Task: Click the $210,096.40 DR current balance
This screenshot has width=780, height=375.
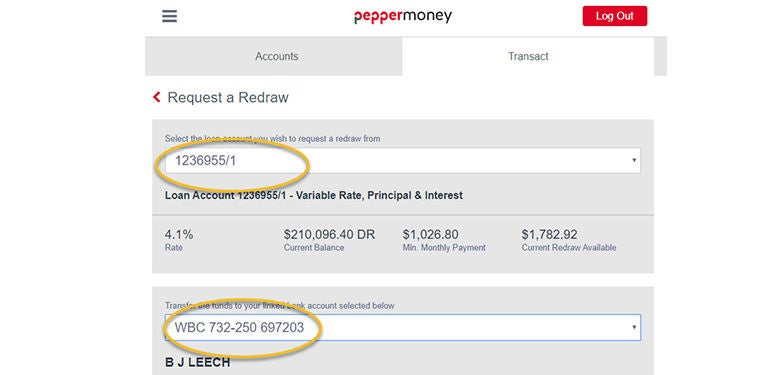Action: point(329,234)
